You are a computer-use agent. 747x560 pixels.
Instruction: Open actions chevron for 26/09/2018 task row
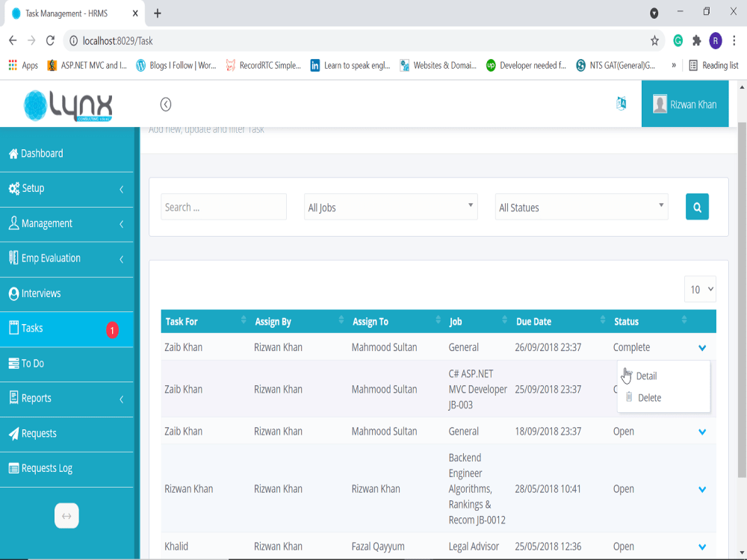[701, 348]
